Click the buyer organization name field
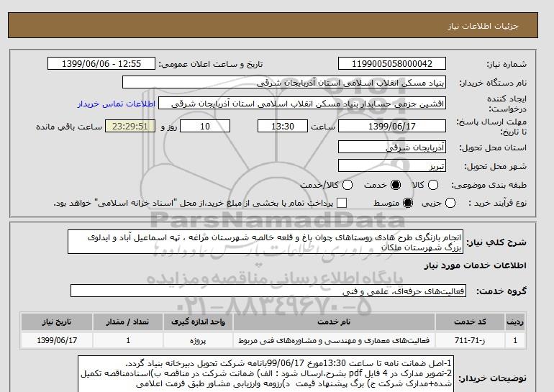The height and width of the screenshot is (392, 554). (284, 82)
